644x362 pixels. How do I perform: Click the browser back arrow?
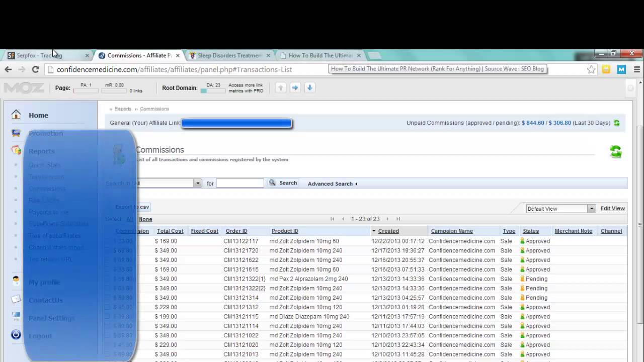click(9, 69)
